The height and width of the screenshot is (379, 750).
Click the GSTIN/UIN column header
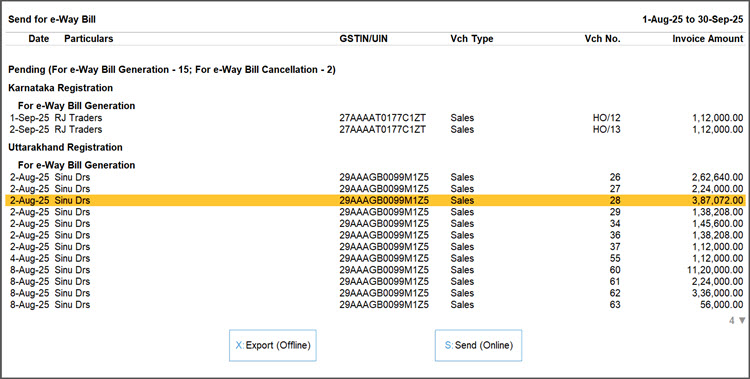click(364, 39)
